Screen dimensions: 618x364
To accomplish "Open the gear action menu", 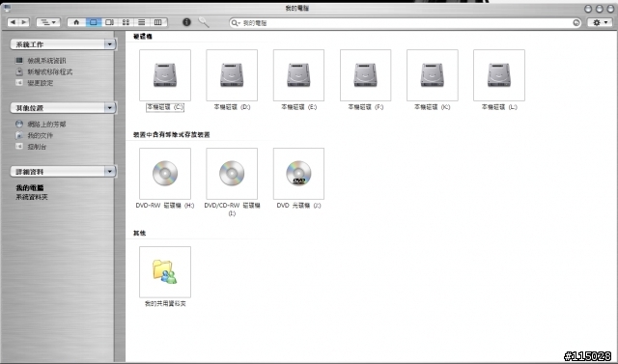I will [x=600, y=22].
